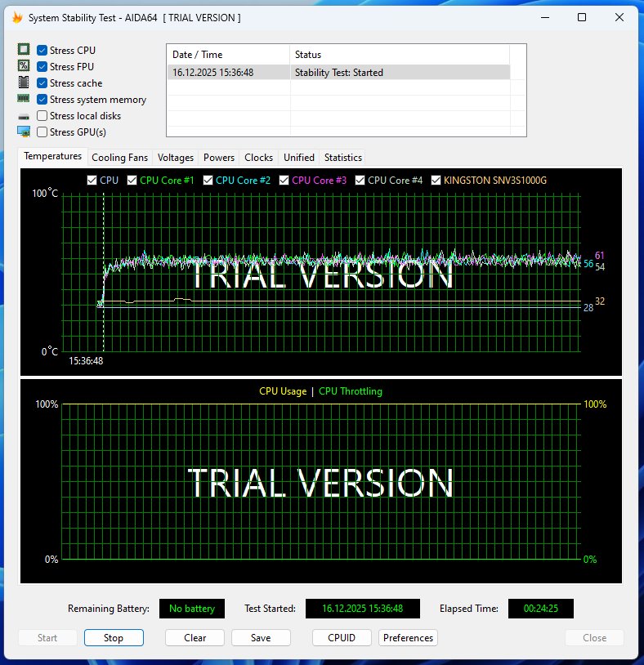644x665 pixels.
Task: Open the Statistics tab
Action: click(342, 157)
